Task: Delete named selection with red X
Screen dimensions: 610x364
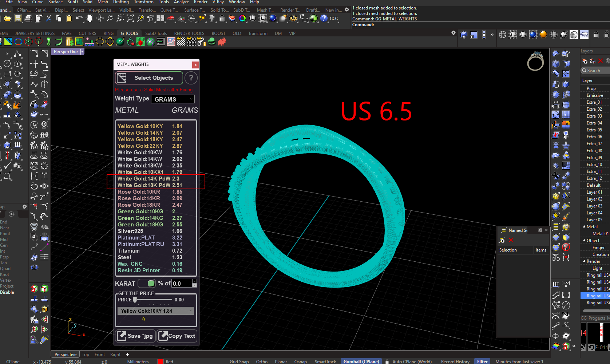Action: click(x=511, y=240)
